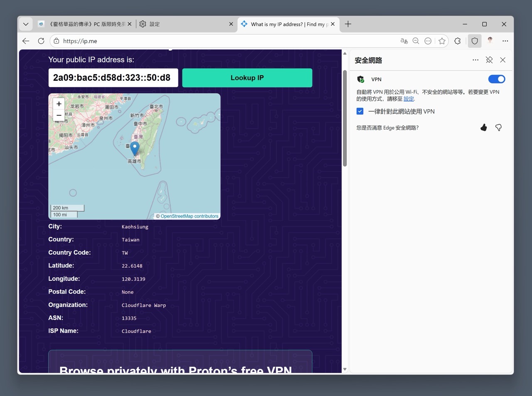This screenshot has width=532, height=396.
Task: Open the 設定 link in VPN description
Action: tap(409, 99)
